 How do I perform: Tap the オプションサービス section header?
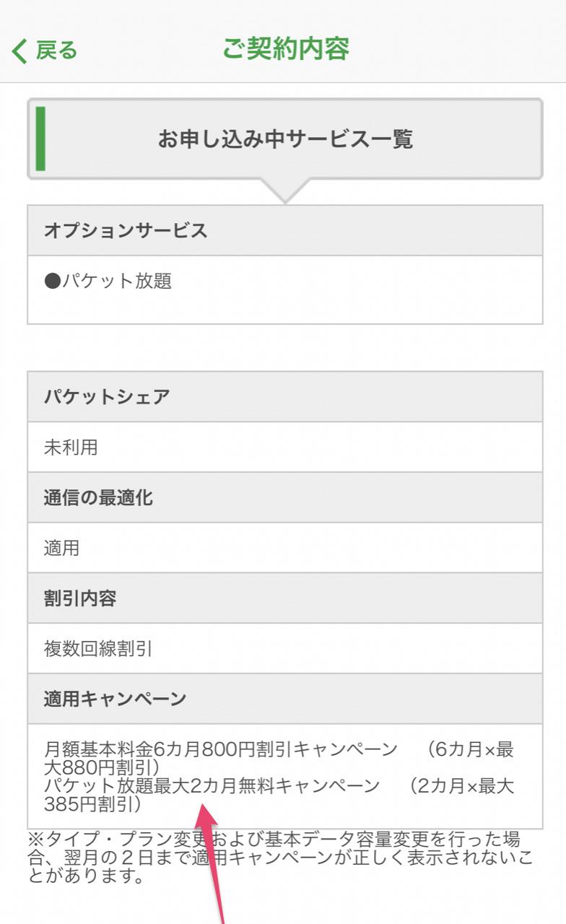[x=126, y=231]
